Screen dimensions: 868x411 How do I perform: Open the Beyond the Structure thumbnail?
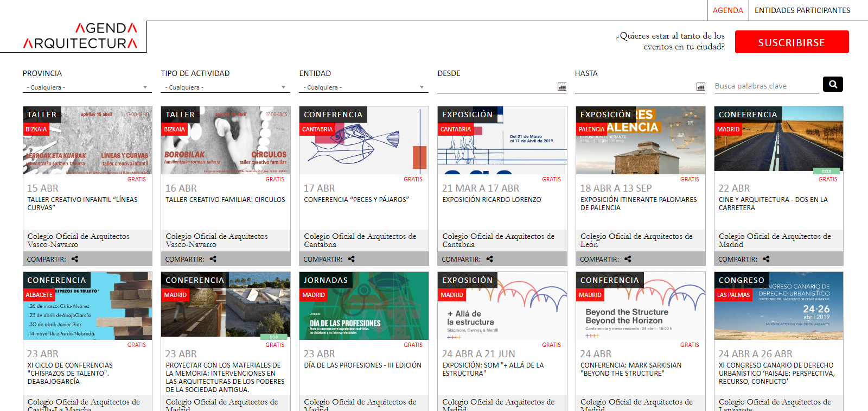[x=641, y=306]
